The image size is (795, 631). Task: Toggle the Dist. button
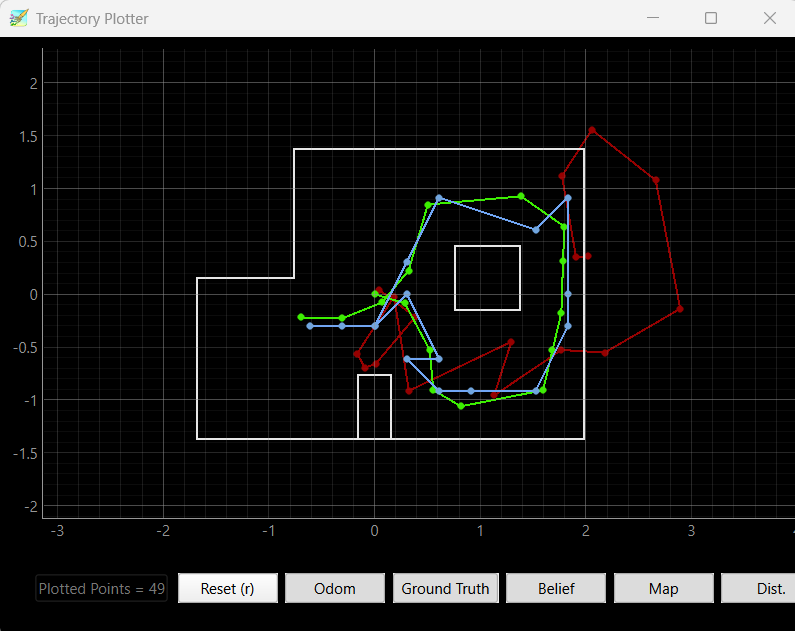(x=758, y=588)
